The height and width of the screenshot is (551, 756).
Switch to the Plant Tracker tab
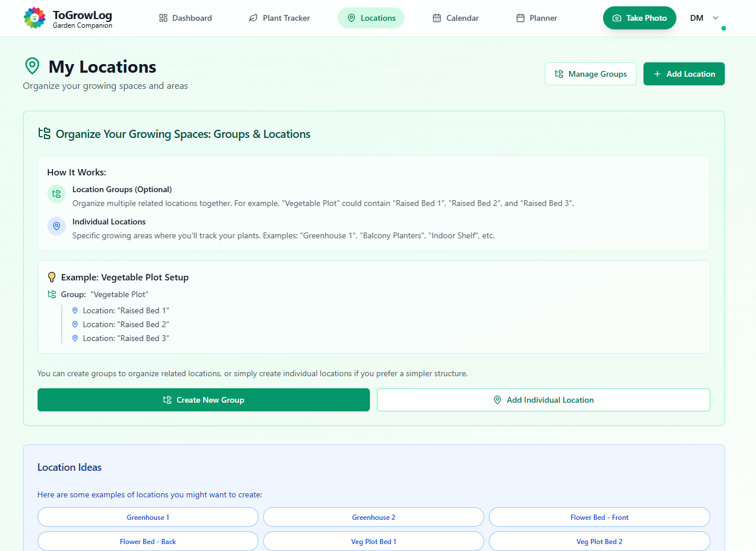pos(279,18)
